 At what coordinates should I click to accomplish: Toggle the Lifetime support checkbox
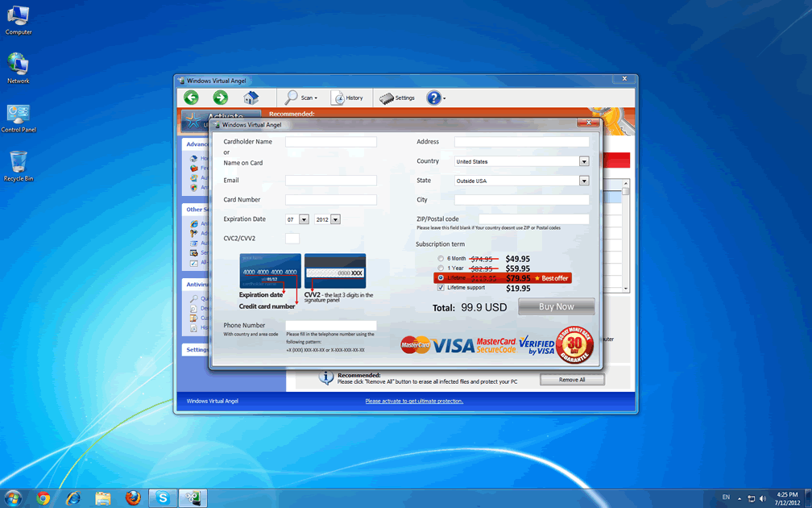pos(441,288)
